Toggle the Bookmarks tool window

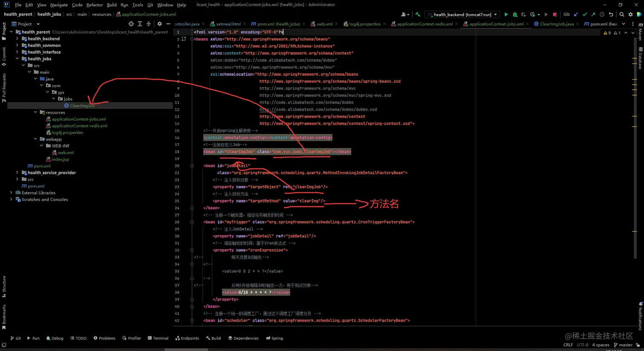coord(4,317)
